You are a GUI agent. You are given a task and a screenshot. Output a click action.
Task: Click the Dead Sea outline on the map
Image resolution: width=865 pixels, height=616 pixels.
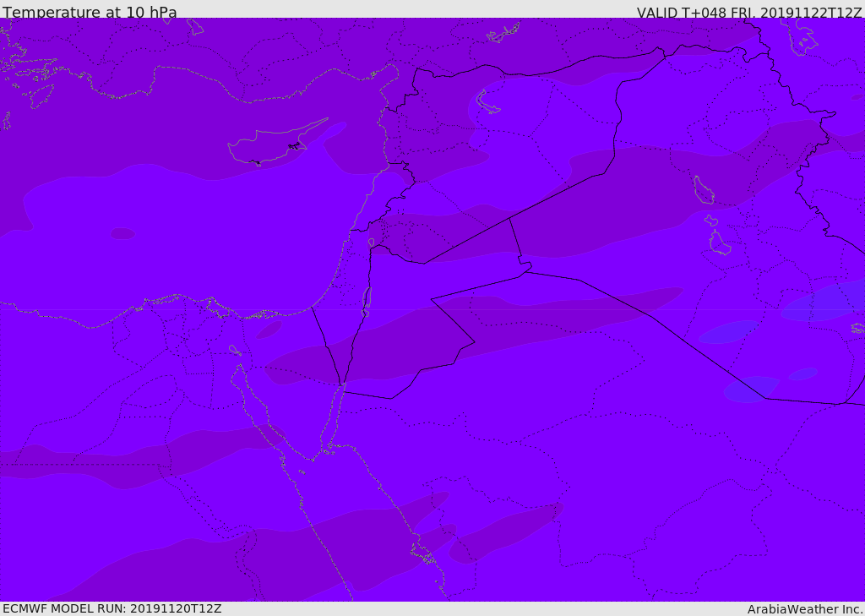click(x=367, y=302)
